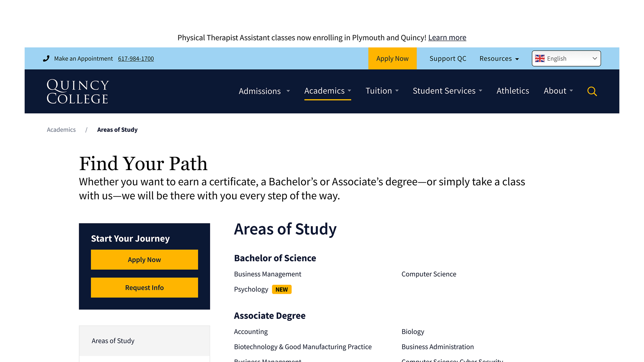This screenshot has width=644, height=362.
Task: Open the Psychology bachelor program link
Action: (251, 289)
